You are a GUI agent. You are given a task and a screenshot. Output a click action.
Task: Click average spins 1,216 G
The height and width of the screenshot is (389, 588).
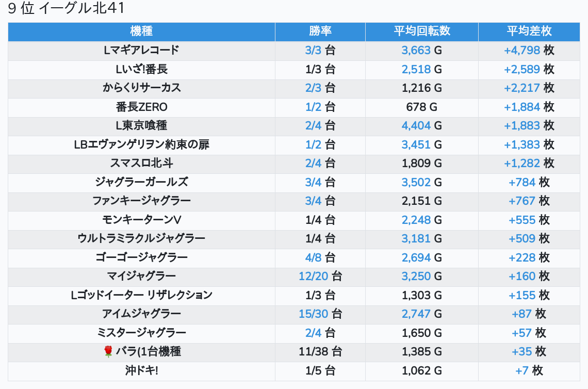pyautogui.click(x=422, y=88)
